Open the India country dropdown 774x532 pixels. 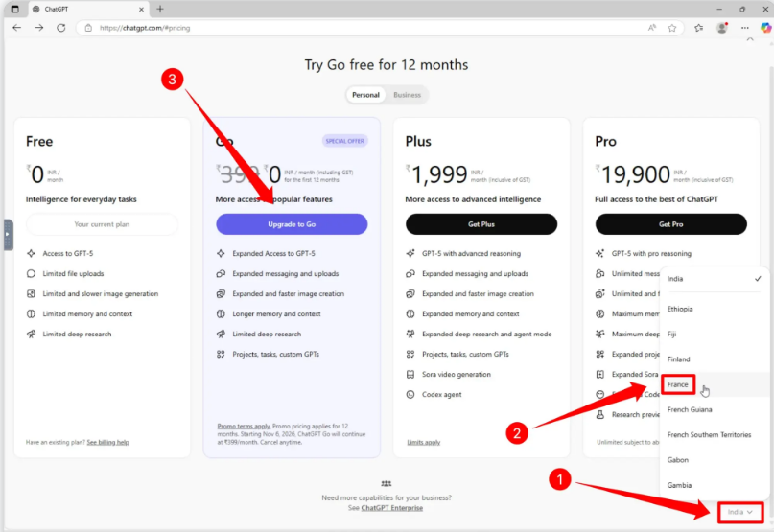[x=739, y=512]
